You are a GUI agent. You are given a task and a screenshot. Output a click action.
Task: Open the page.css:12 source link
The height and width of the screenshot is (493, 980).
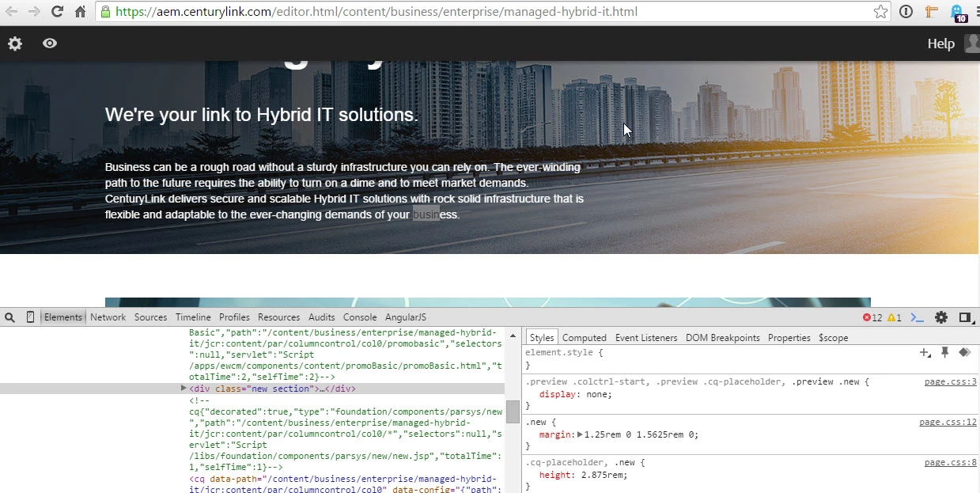click(x=948, y=423)
